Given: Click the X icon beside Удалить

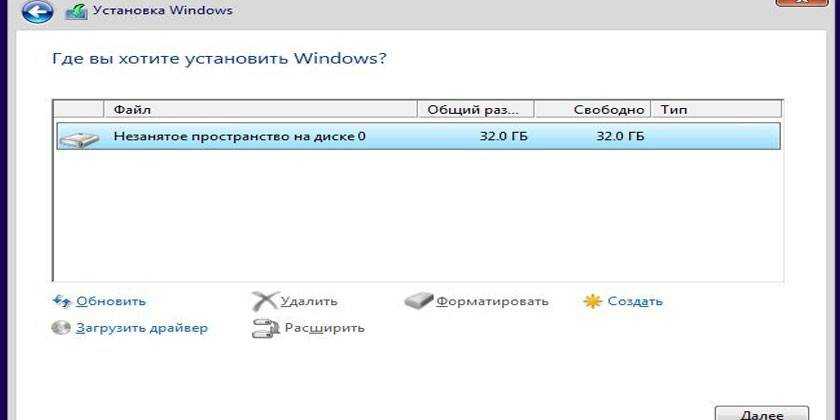Looking at the screenshot, I should point(265,301).
